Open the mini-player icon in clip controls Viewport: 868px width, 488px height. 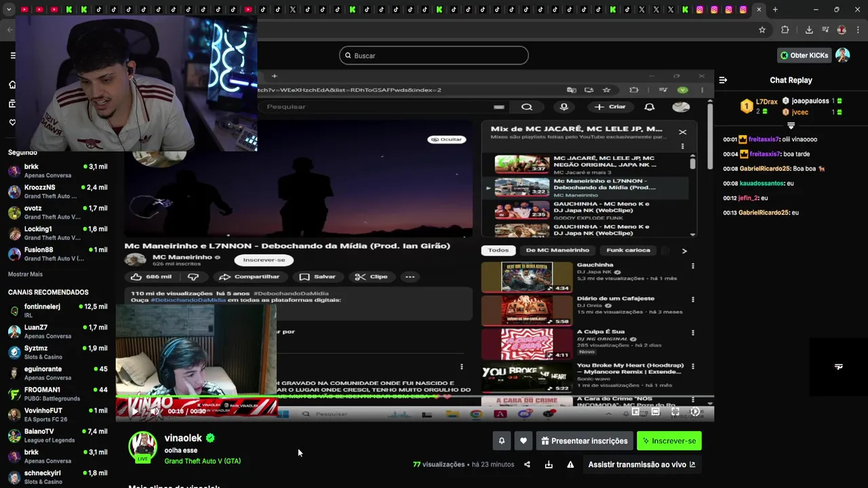tap(636, 411)
